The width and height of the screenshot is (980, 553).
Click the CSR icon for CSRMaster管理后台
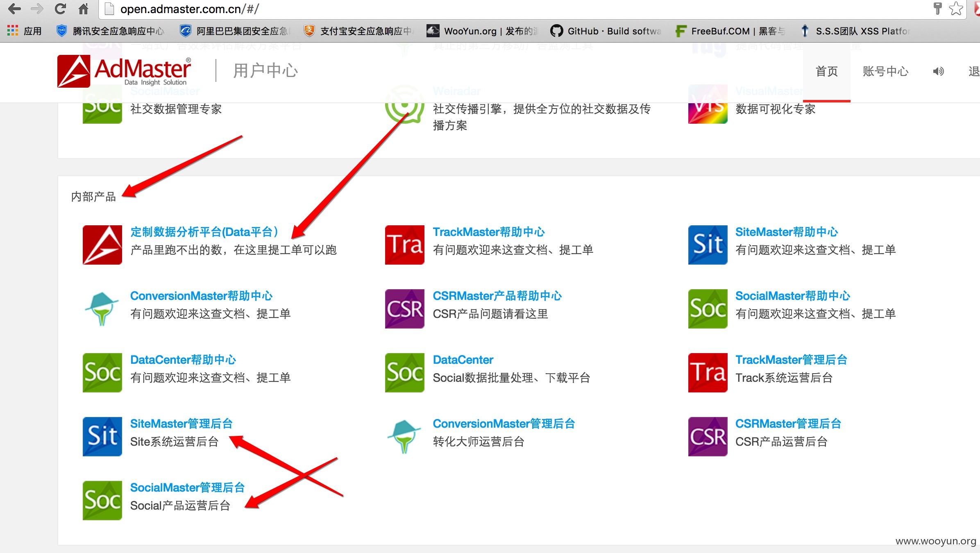708,437
